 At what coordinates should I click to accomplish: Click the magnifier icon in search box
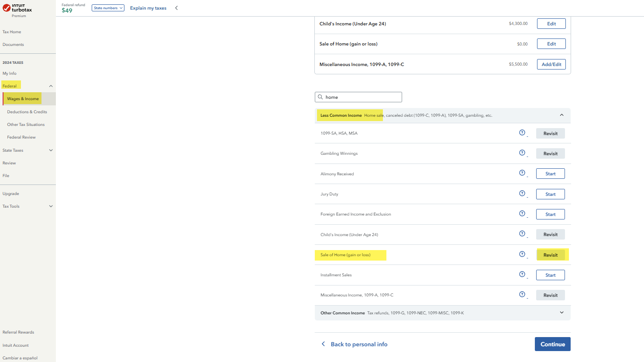[320, 97]
